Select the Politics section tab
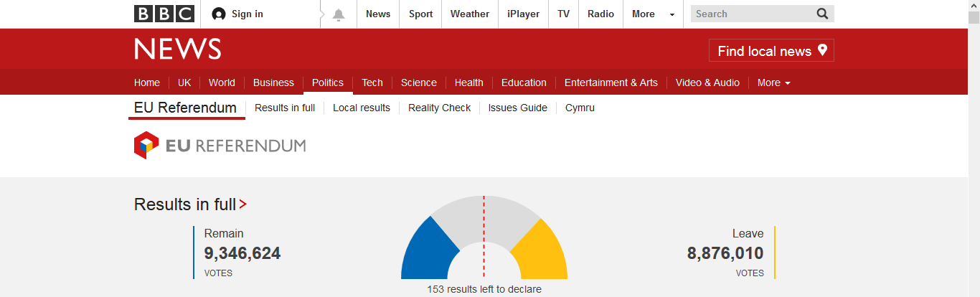 tap(328, 82)
